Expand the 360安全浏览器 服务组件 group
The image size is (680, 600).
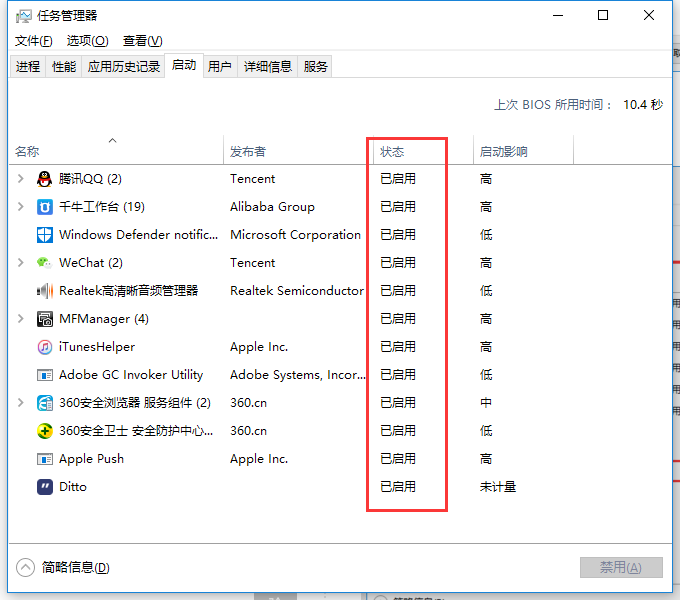click(x=21, y=403)
